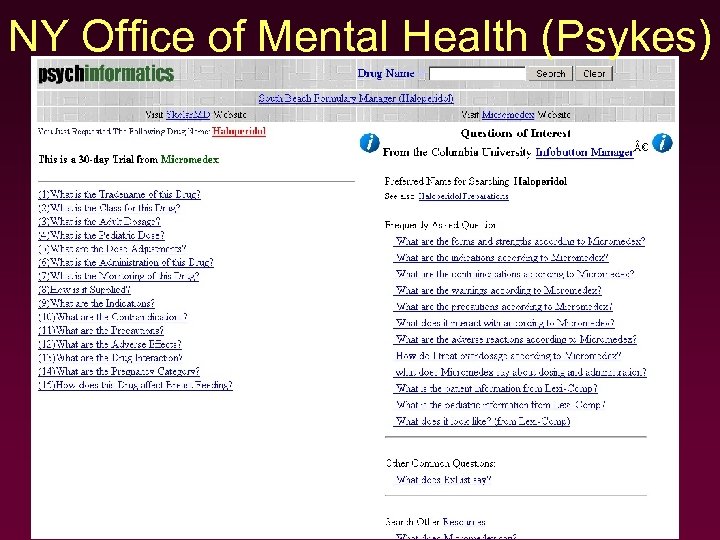Open 'How do I treat overdosage' link

[508, 356]
